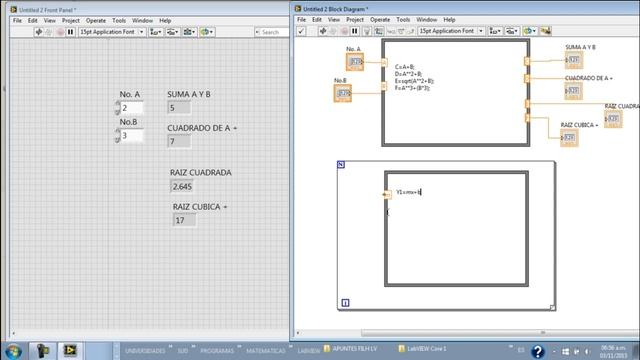Open LabVIEW icon in taskbar
The image size is (640, 360).
pos(70,351)
